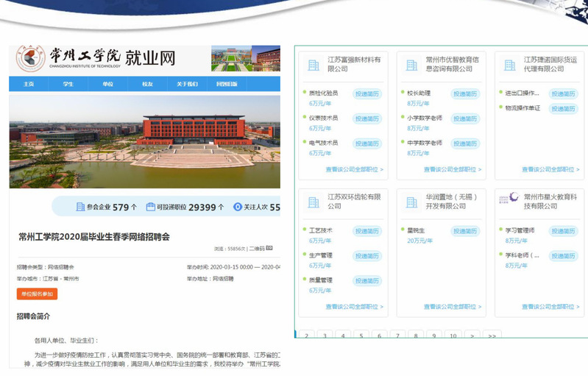
Task: Click the building icon of 华润置地（无锡）开发有限公司
Action: pos(412,202)
